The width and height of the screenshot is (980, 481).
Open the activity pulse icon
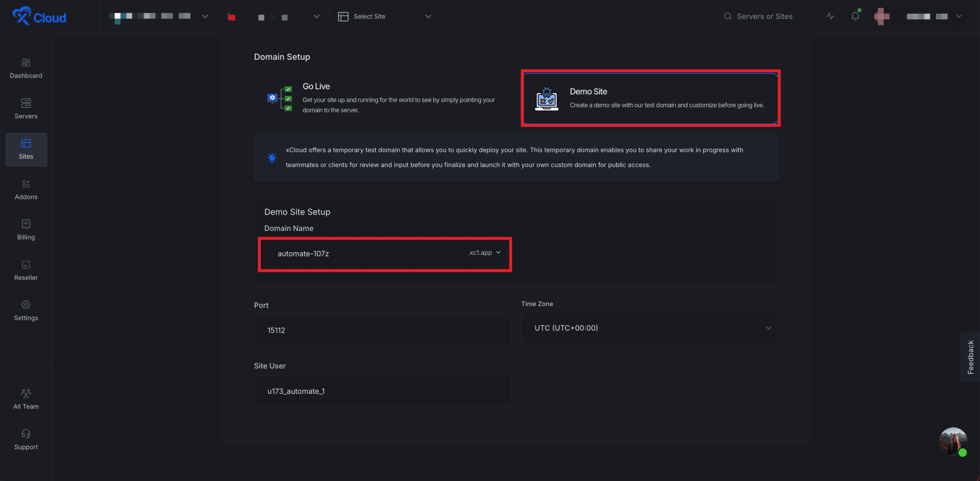(x=830, y=16)
